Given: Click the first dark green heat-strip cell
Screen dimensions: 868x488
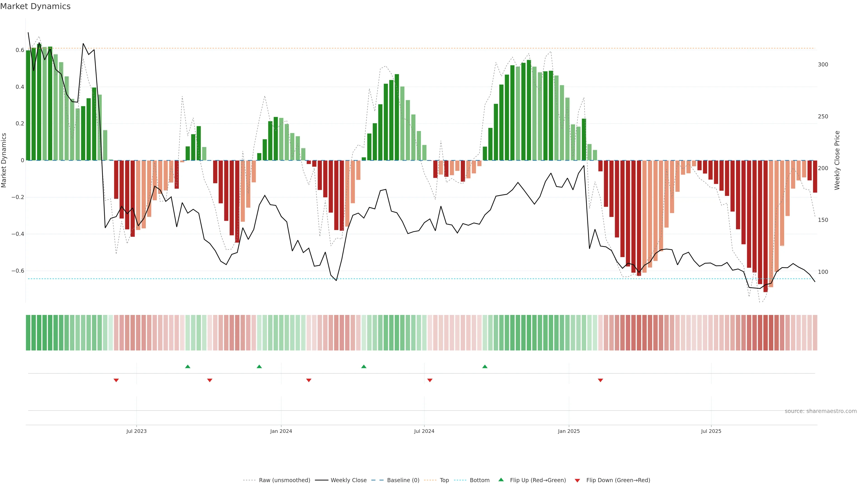Looking at the screenshot, I should point(28,332).
